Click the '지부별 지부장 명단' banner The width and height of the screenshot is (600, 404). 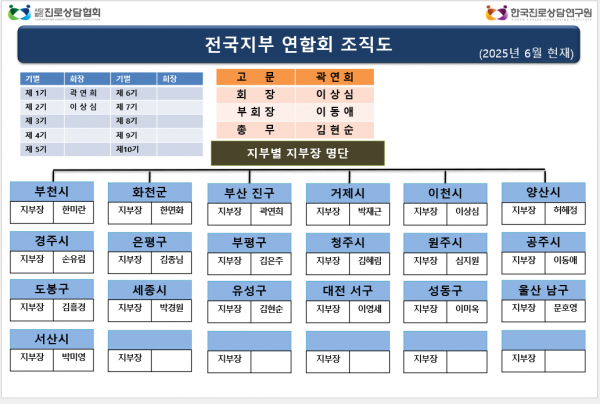(298, 153)
